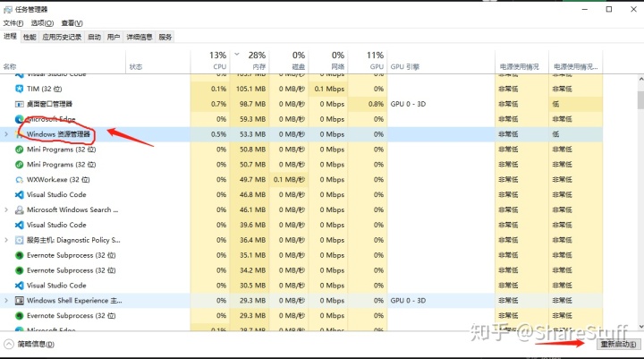Click the TIM (32 位) process icon
Viewport: 644px width, 359px height.
tap(20, 89)
